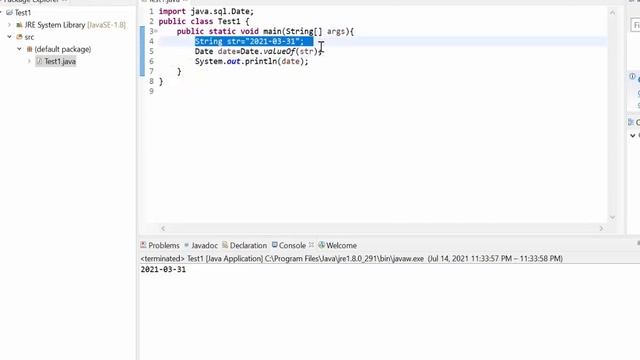Click the Test1 project icon

click(x=9, y=13)
